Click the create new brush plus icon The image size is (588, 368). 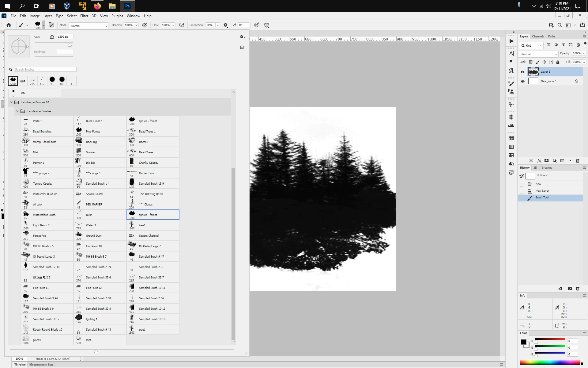coord(242,47)
